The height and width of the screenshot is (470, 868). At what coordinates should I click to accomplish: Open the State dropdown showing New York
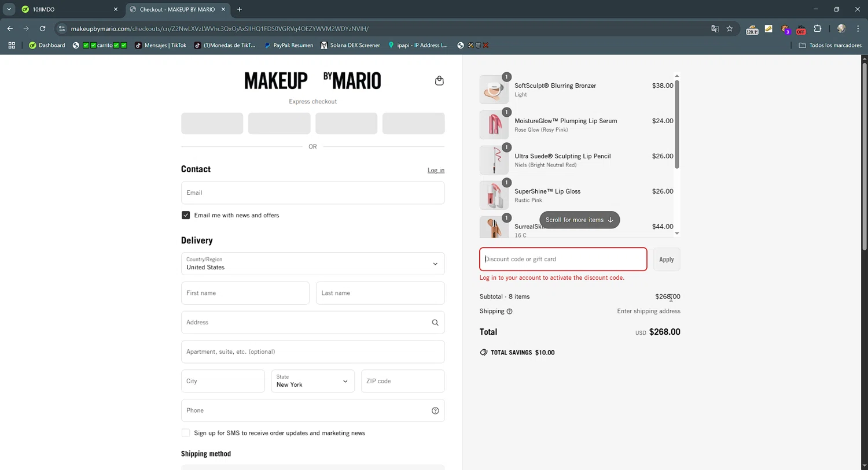coord(312,381)
